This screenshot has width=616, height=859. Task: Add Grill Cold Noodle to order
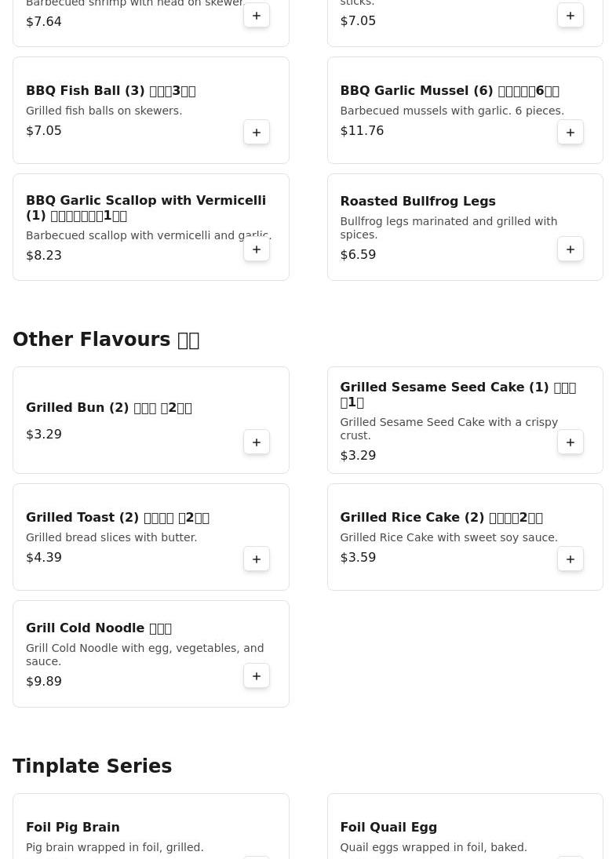257,675
